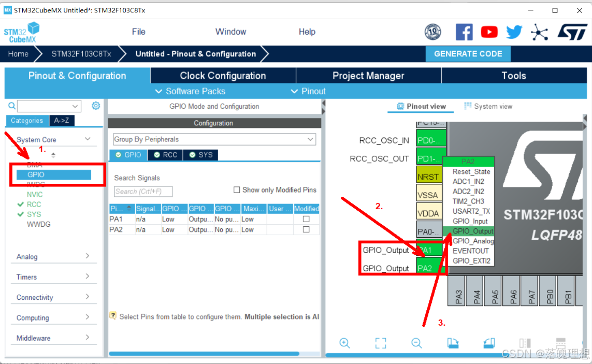Fit the chip view to window
Viewport: 592px width, 364px height.
click(381, 343)
